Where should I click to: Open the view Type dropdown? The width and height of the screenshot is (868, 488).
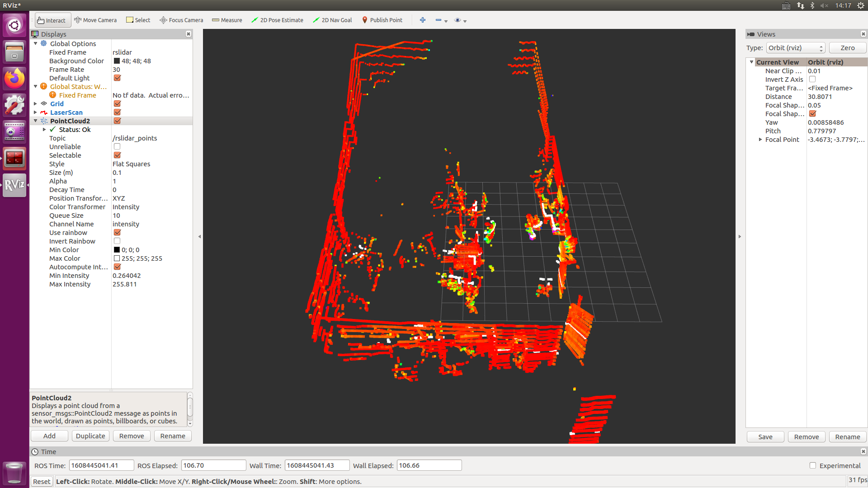[795, 48]
